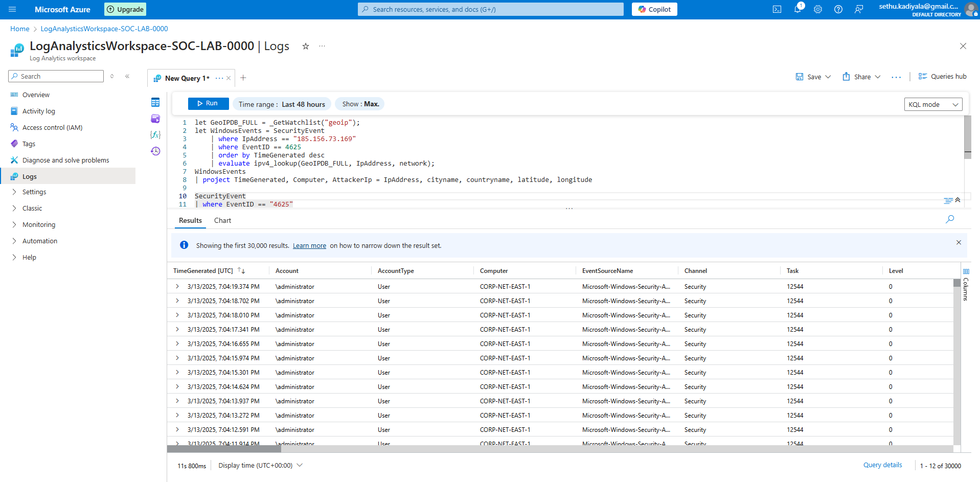The image size is (980, 482).
Task: Open Query details link
Action: click(x=882, y=465)
